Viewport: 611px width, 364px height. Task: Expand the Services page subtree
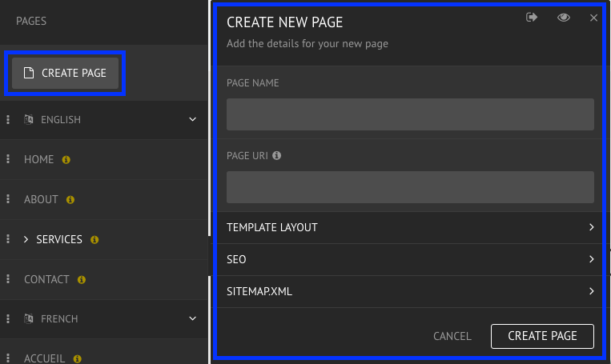[26, 239]
